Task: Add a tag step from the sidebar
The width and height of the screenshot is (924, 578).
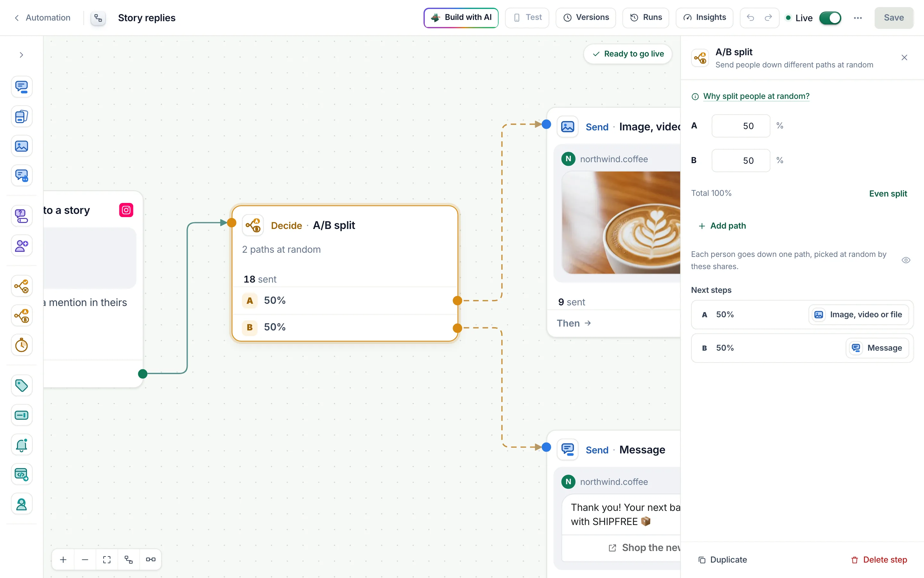Action: pyautogui.click(x=21, y=385)
